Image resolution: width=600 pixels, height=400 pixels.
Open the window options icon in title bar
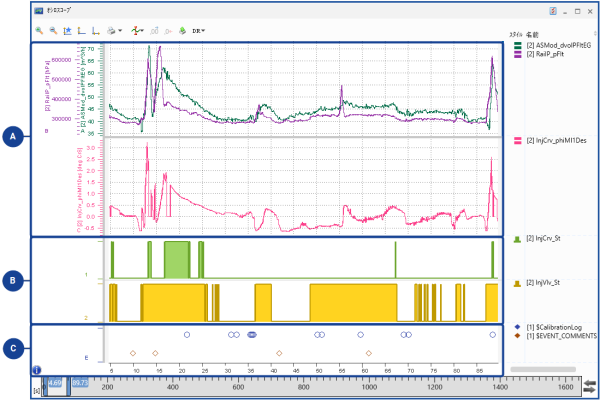(553, 10)
